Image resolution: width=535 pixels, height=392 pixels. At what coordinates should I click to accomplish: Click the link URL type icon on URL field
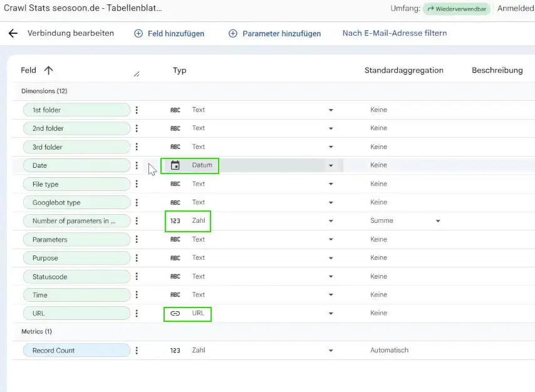point(176,313)
